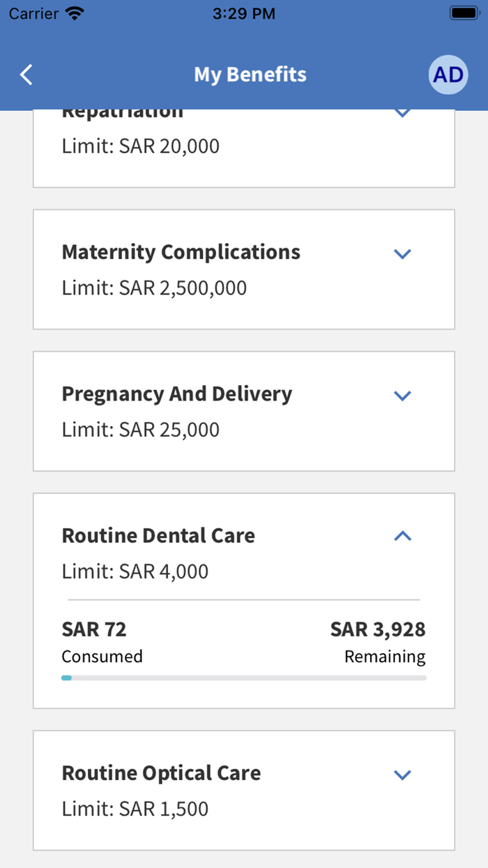Tap the 3:29 PM clock display

pos(243,13)
